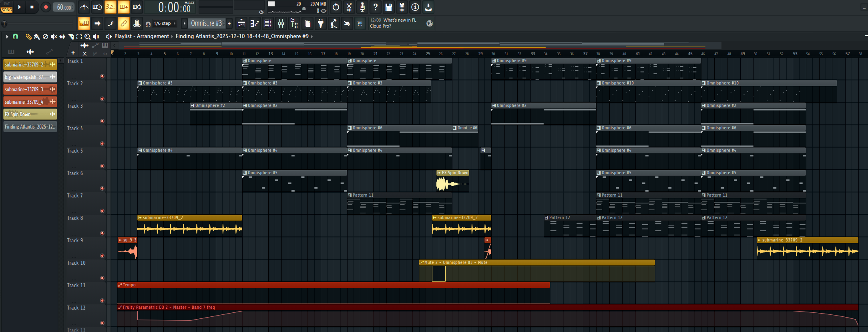
Task: Select the playlist Paint brush tool
Action: pos(37,36)
